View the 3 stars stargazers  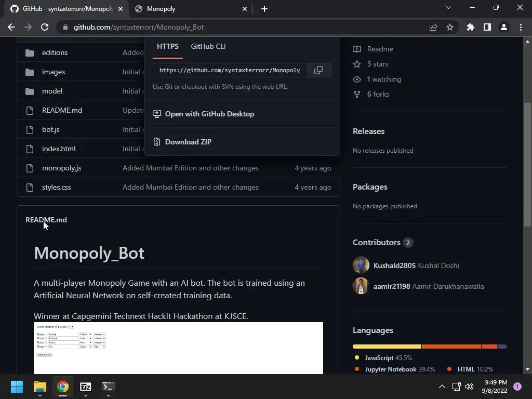pos(377,64)
